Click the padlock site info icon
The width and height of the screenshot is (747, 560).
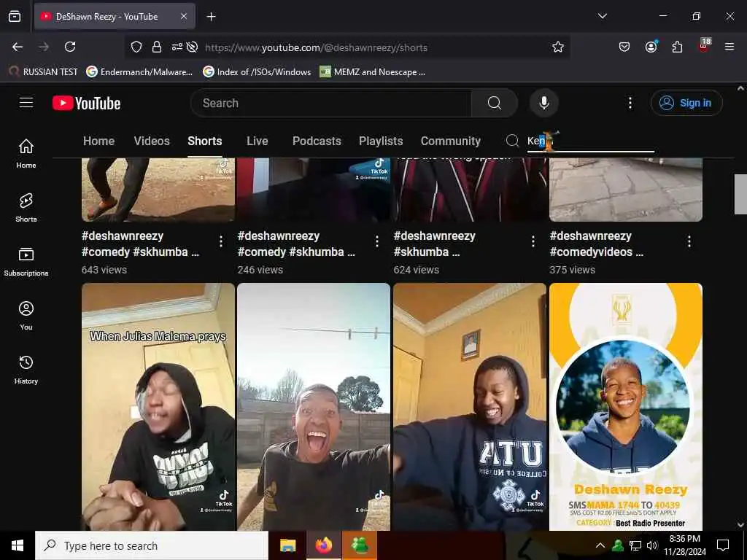[156, 47]
